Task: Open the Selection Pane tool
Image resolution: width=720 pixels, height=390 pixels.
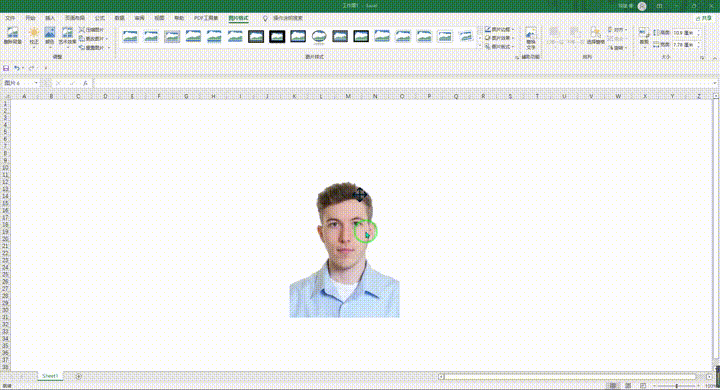Action: pyautogui.click(x=595, y=36)
